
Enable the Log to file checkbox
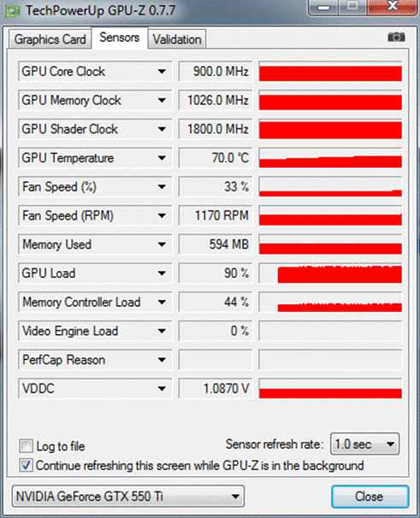(x=26, y=446)
